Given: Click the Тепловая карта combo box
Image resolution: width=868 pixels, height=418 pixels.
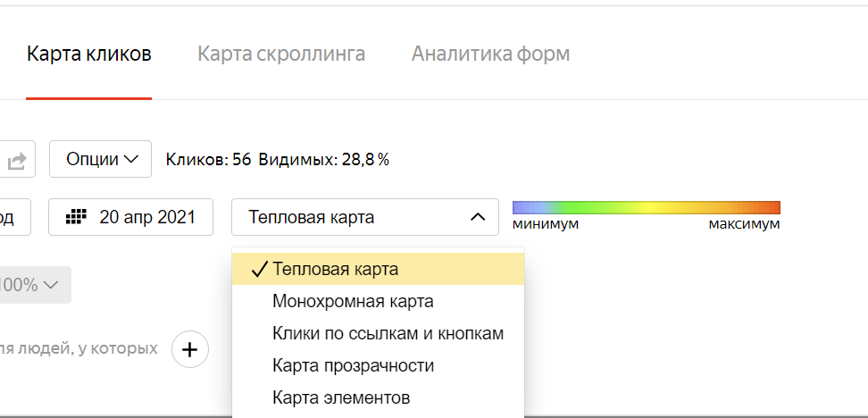Looking at the screenshot, I should point(365,217).
